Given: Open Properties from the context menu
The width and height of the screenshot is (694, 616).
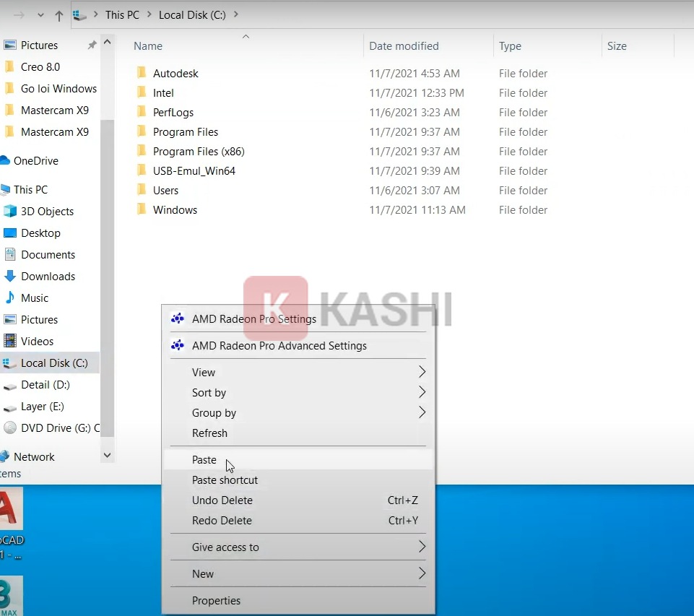Looking at the screenshot, I should pyautogui.click(x=214, y=600).
